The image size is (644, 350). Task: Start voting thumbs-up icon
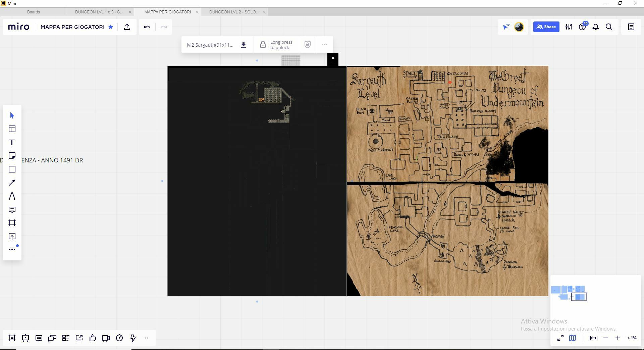(93, 338)
